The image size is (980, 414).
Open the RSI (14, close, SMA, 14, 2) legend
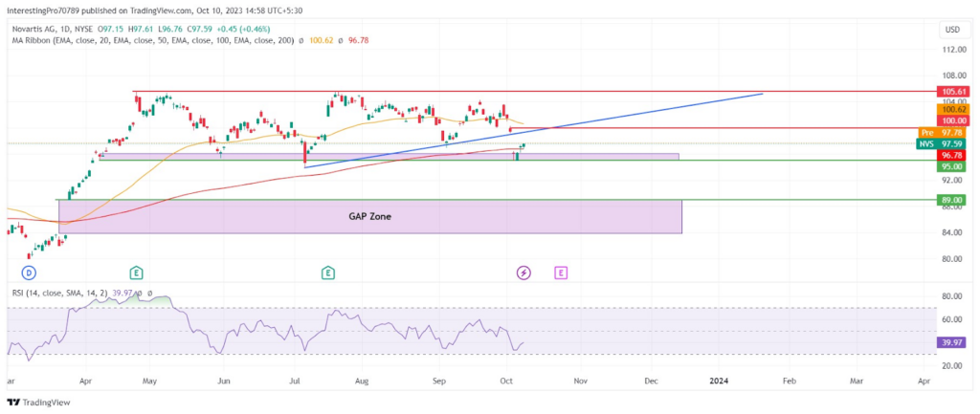pos(60,292)
